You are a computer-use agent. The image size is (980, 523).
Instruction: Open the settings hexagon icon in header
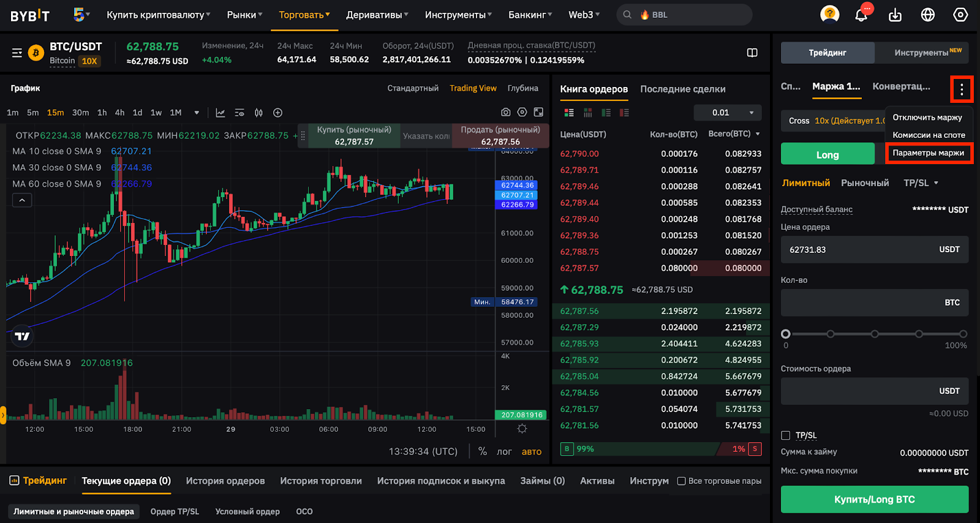coord(960,15)
